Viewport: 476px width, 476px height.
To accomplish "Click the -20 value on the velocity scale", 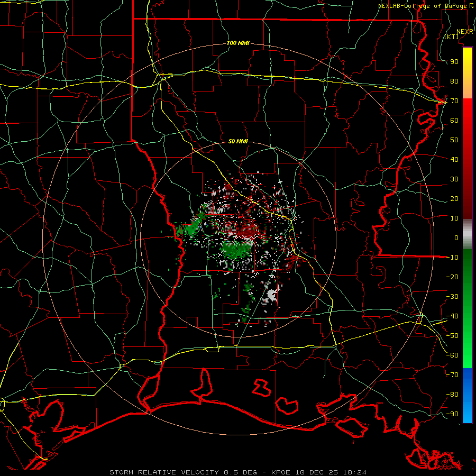I will 452,277.
